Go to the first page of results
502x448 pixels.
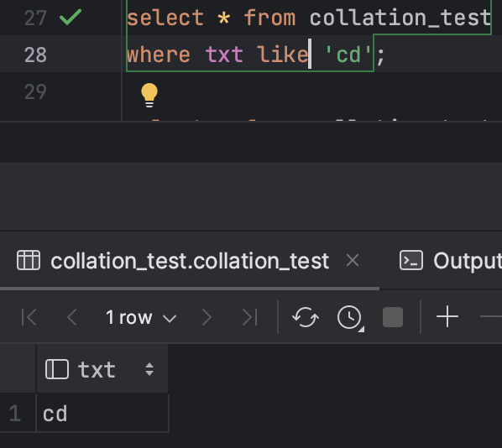[x=29, y=317]
